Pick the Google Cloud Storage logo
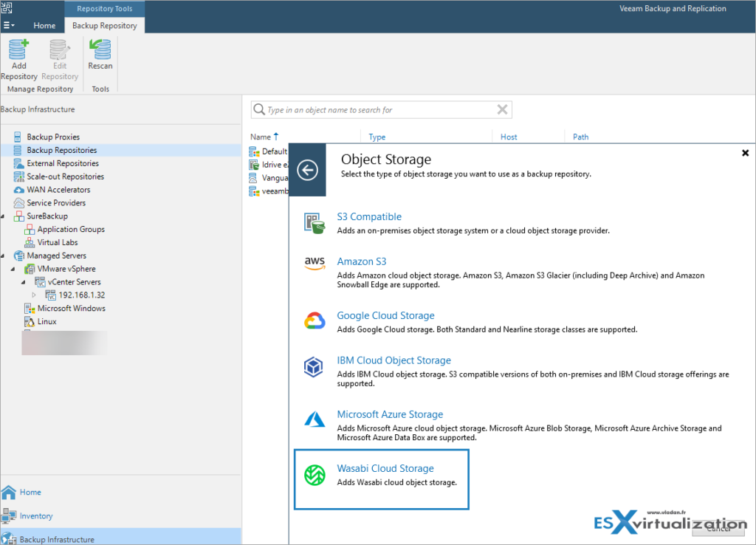756x545 pixels. pyautogui.click(x=315, y=321)
